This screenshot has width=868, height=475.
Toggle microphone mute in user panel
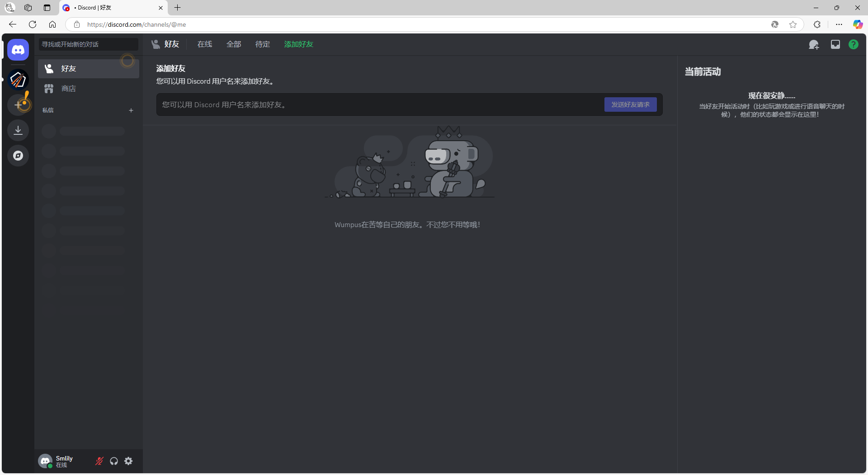tap(99, 461)
